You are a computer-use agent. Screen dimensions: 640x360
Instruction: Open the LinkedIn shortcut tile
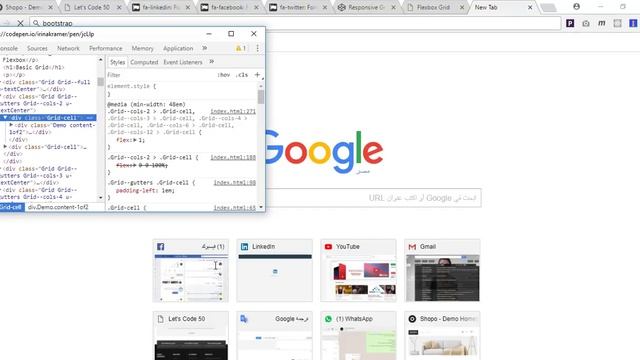[275, 271]
